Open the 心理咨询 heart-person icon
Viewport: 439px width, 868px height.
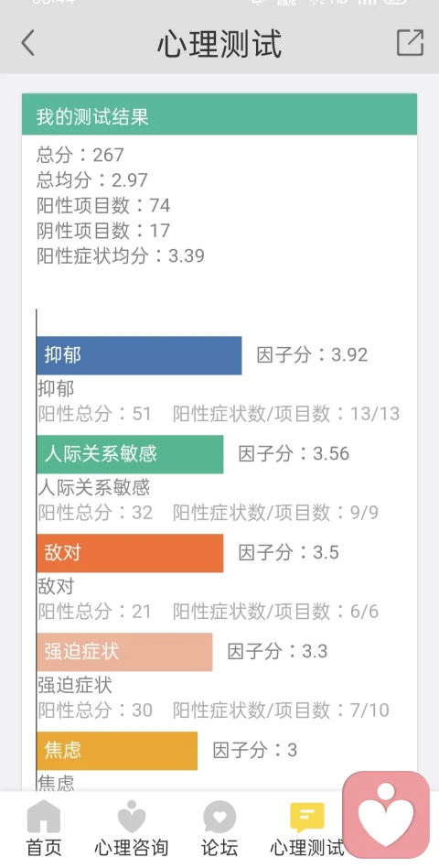coord(131,817)
